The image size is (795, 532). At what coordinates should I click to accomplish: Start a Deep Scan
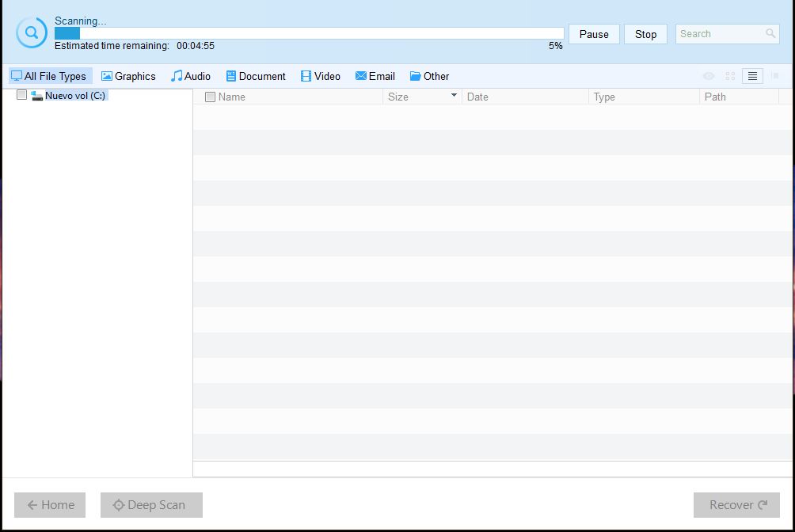click(150, 504)
